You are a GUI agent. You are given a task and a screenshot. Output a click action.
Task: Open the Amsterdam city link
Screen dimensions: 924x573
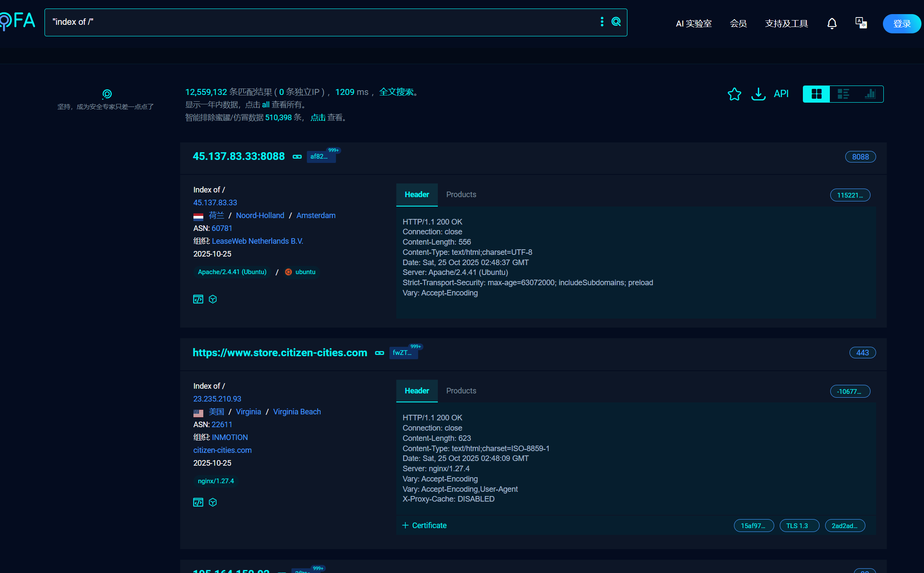(x=316, y=216)
